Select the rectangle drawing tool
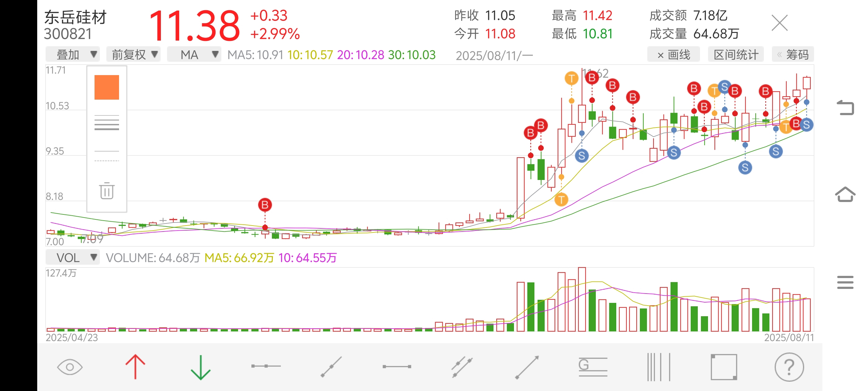Viewport: 868px width, 391px height. pyautogui.click(x=724, y=367)
